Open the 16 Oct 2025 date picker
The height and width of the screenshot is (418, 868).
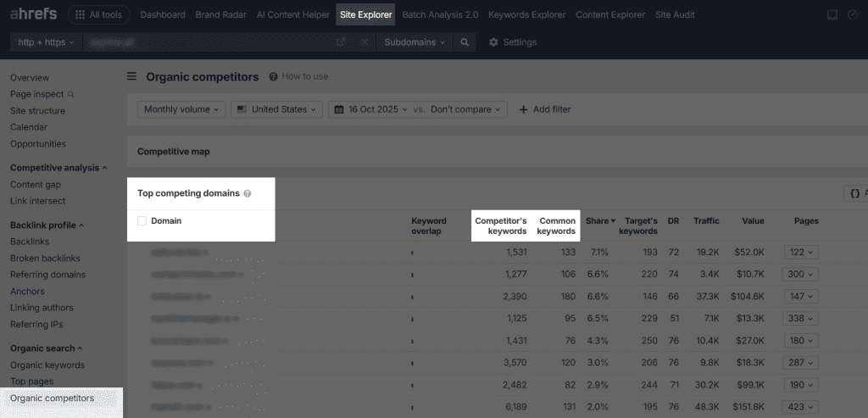[x=371, y=109]
